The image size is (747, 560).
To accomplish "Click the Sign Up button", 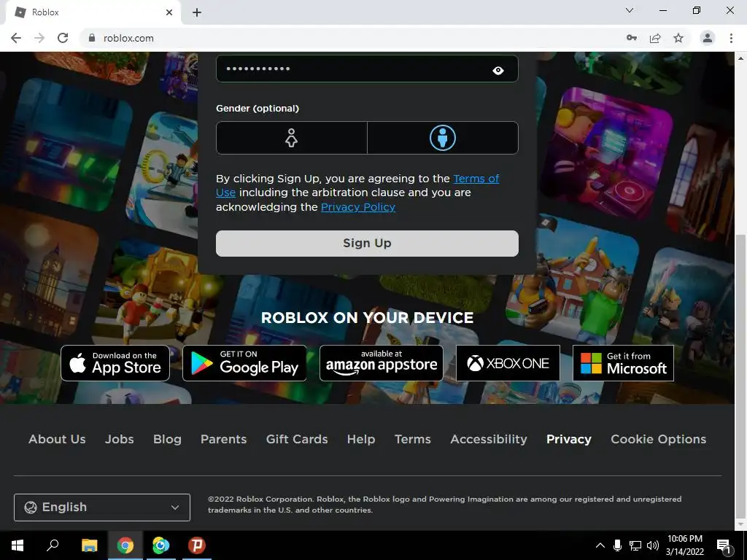I will pyautogui.click(x=367, y=244).
